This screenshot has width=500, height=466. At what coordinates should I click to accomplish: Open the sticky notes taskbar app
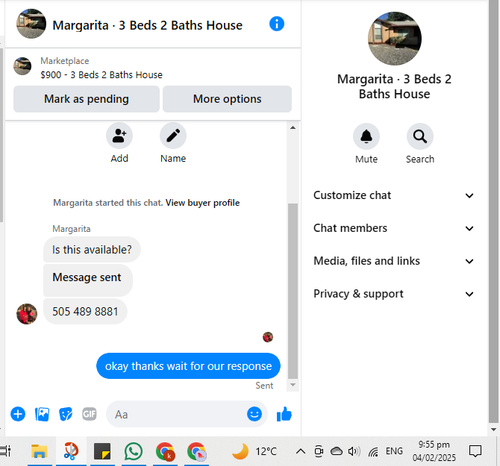tap(102, 451)
